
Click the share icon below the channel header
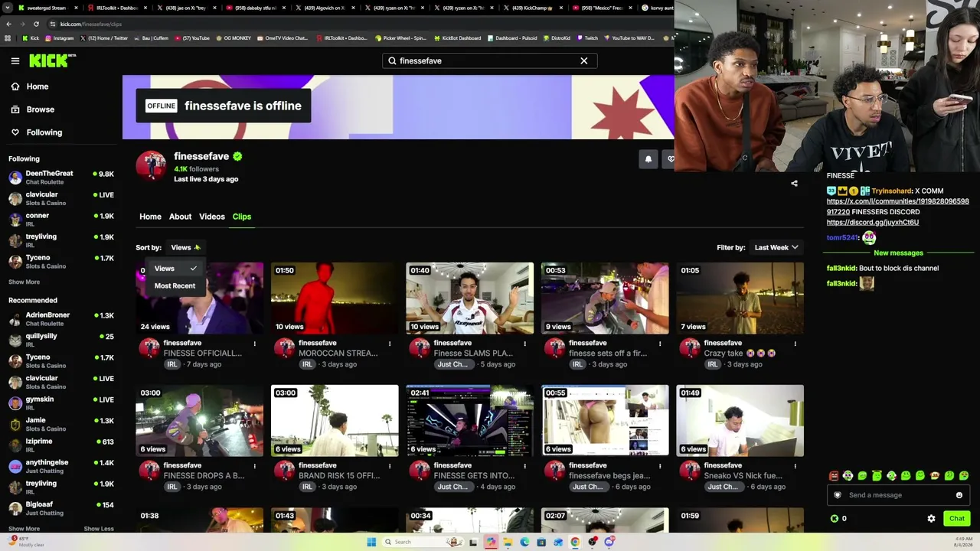click(x=794, y=184)
